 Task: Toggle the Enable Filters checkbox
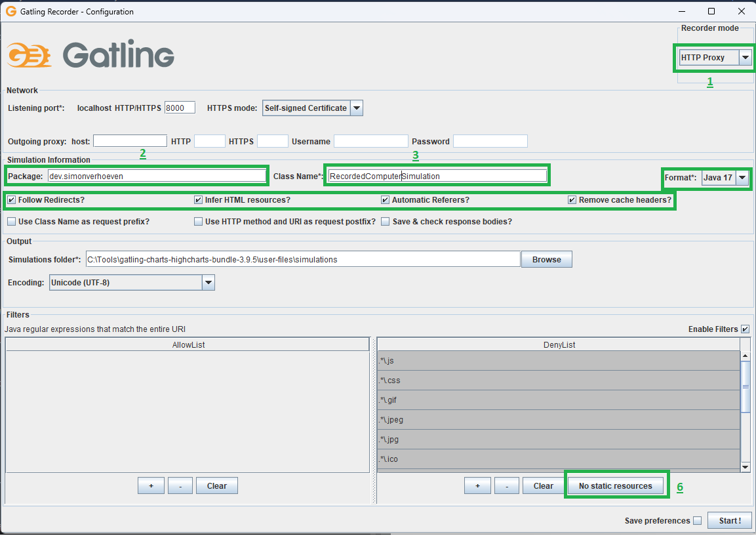click(745, 329)
